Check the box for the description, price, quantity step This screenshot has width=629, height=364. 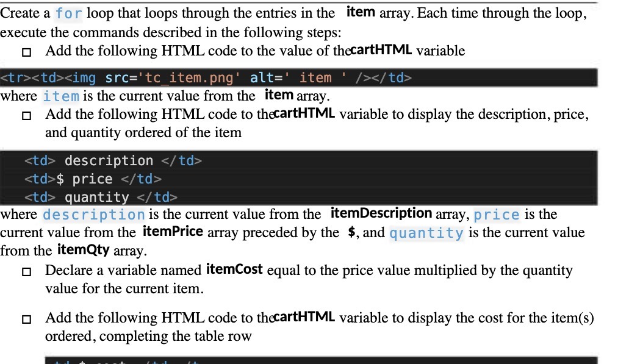(x=26, y=115)
